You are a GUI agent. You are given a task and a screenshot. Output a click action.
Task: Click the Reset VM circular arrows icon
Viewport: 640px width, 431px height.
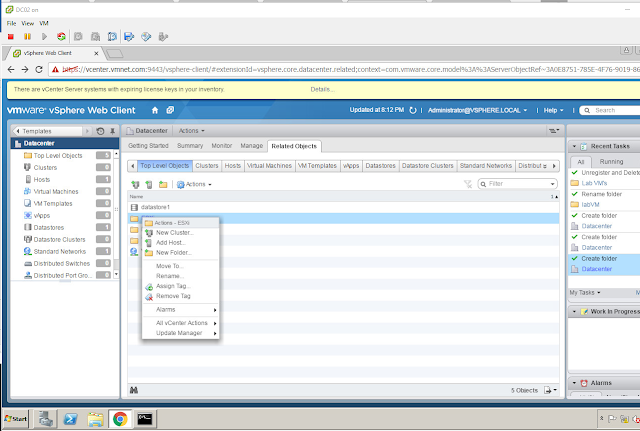[x=61, y=37]
